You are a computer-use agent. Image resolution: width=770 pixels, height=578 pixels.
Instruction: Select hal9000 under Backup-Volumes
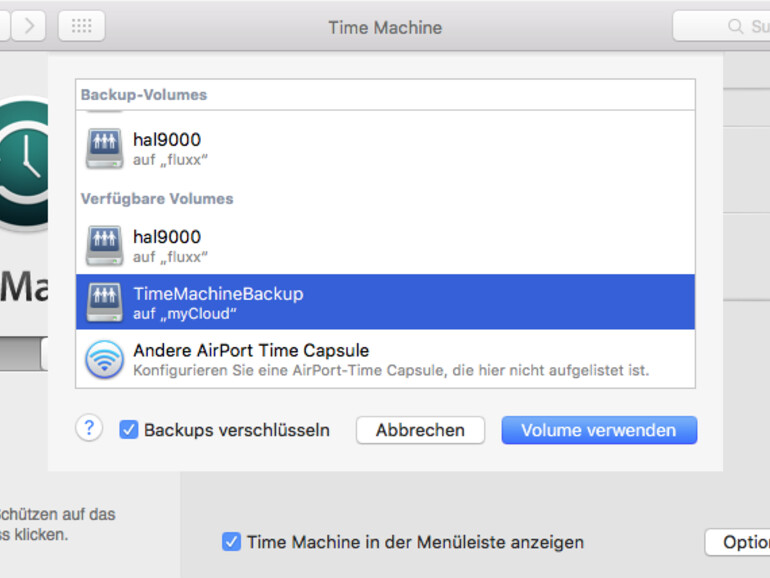coord(385,149)
